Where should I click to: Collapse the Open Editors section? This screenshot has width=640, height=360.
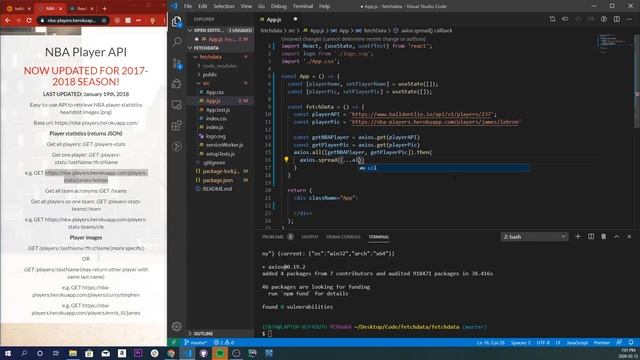[220, 30]
